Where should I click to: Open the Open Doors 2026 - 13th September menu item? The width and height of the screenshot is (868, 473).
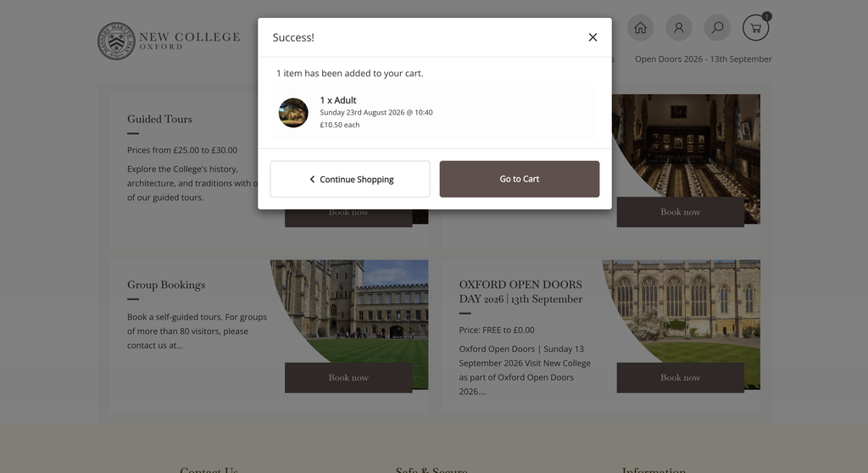[703, 58]
